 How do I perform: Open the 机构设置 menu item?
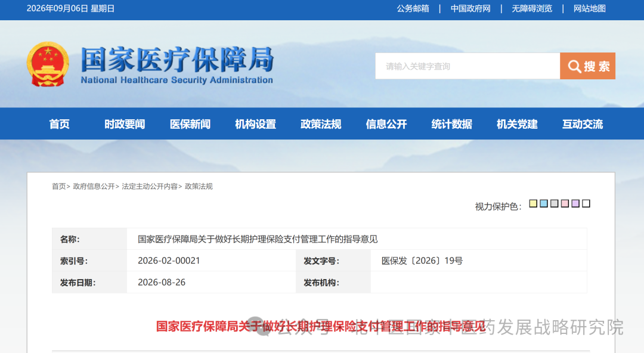(255, 124)
